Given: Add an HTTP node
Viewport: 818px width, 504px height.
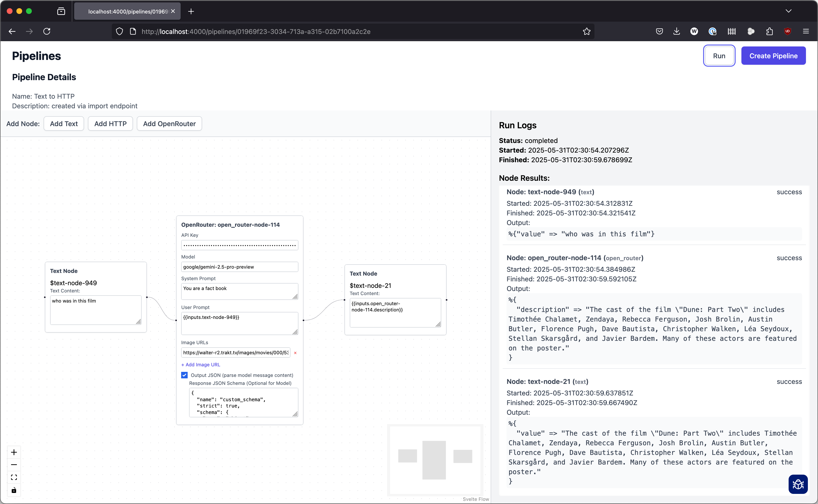Looking at the screenshot, I should (x=110, y=124).
